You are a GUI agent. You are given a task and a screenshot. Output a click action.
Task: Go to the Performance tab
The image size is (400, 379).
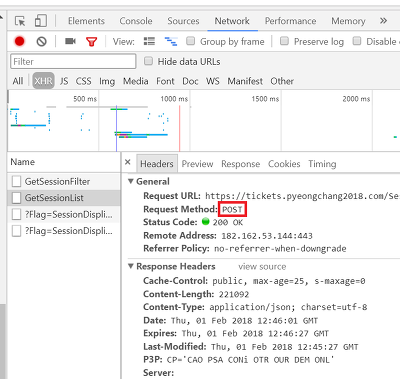[x=290, y=21]
